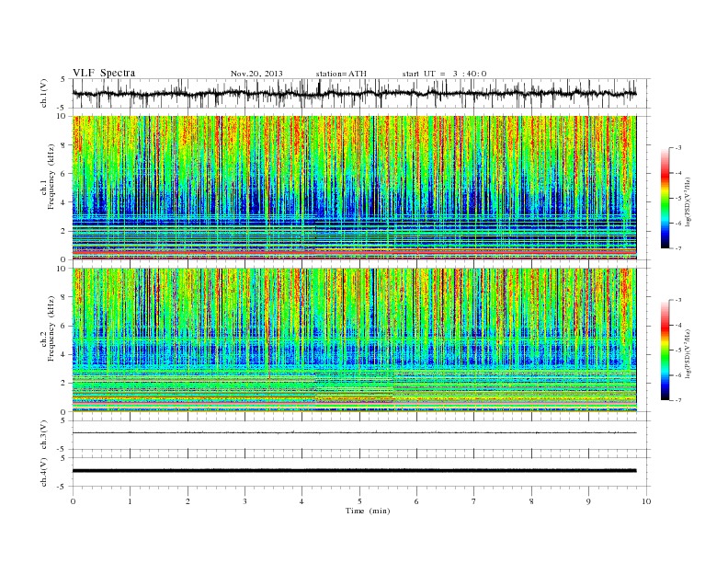Screen dimensions: 728x563
Task: Click time-axis tick label 9
Action: click(x=588, y=501)
